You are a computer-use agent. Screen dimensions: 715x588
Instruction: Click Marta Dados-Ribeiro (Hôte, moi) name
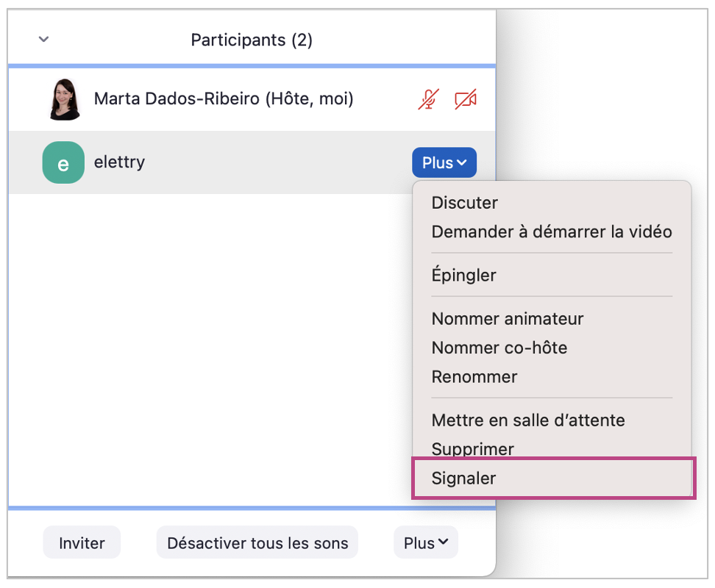224,98
